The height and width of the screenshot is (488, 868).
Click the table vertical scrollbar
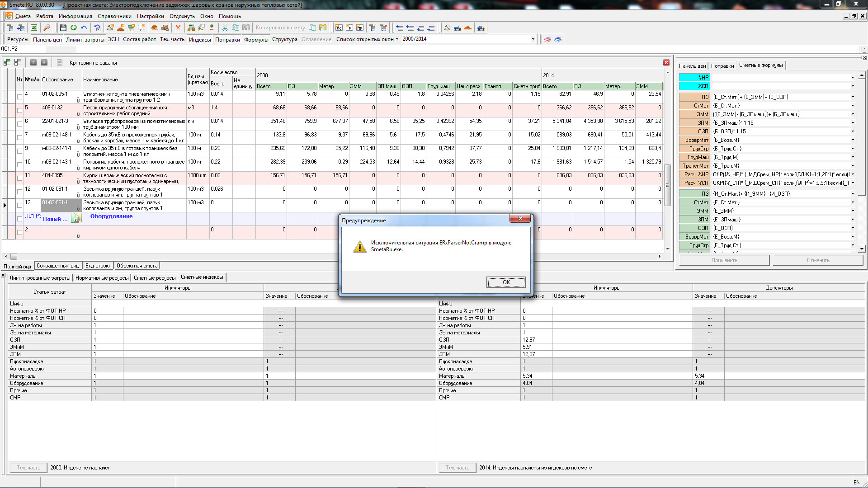coord(668,185)
